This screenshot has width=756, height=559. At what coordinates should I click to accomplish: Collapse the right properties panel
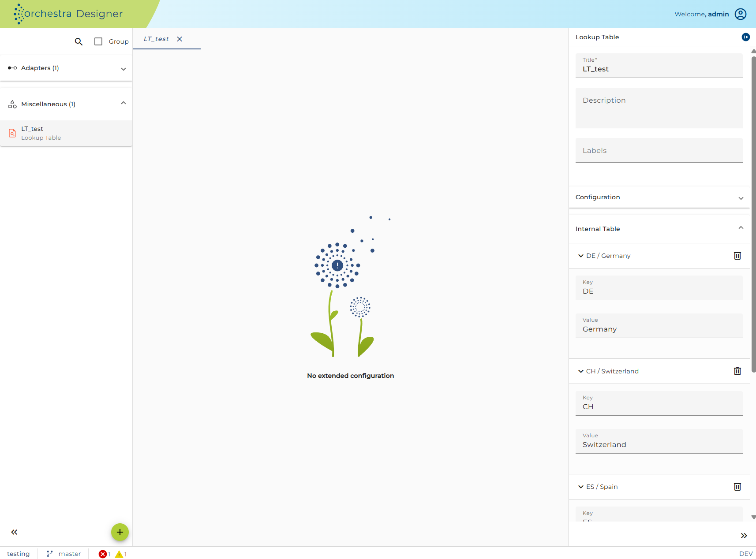click(744, 536)
